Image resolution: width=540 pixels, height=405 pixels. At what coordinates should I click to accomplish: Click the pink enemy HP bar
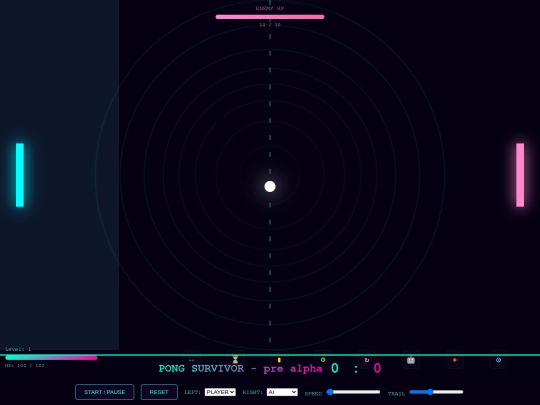coord(270,17)
